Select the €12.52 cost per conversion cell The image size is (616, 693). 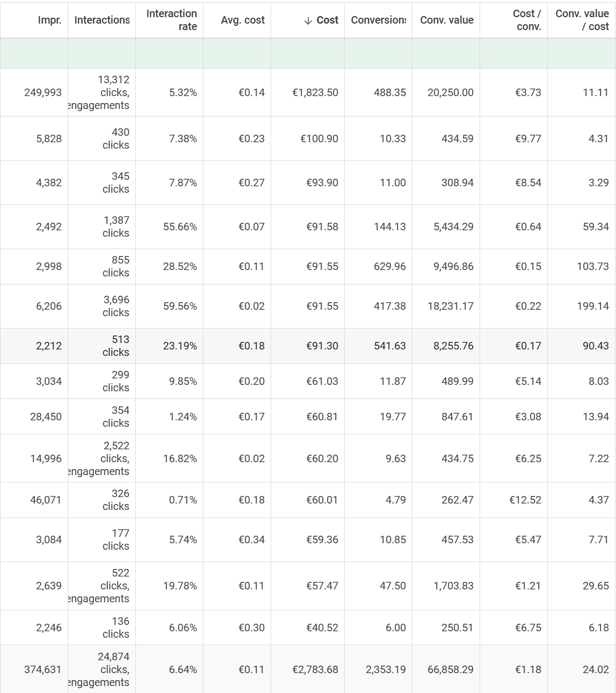(525, 500)
